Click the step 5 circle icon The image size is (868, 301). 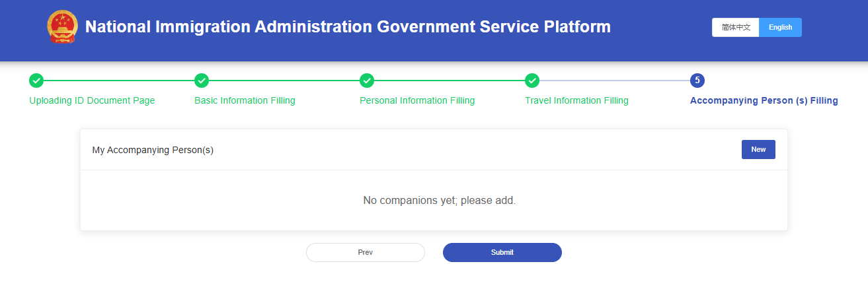[697, 81]
